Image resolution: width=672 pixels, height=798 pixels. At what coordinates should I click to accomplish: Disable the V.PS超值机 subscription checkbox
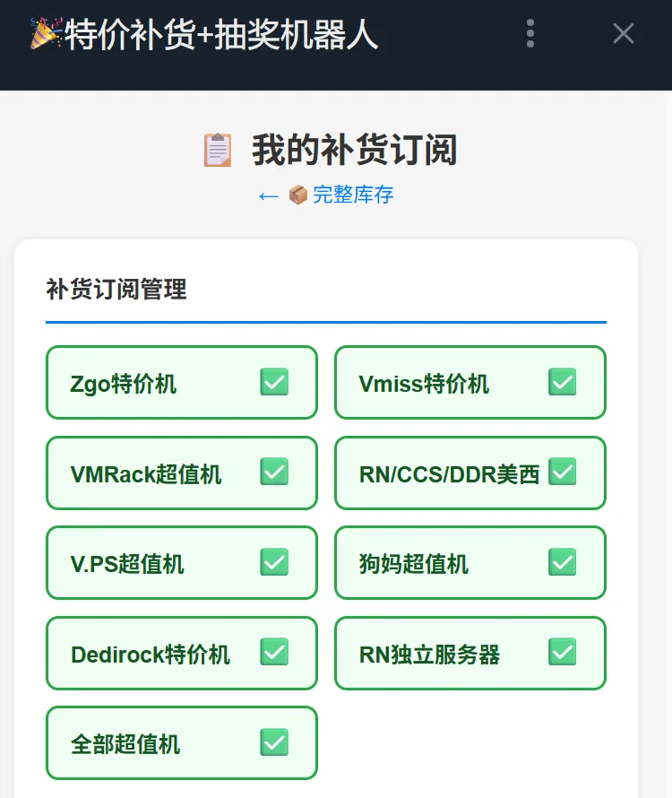[274, 562]
